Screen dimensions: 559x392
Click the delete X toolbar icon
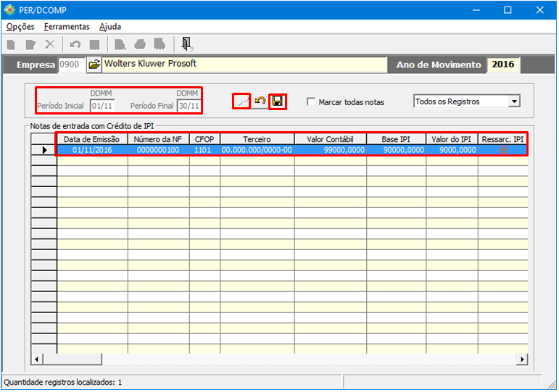50,44
